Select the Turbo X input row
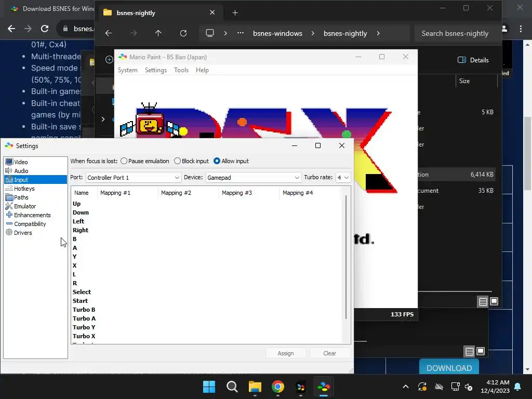532x399 pixels. (206, 336)
